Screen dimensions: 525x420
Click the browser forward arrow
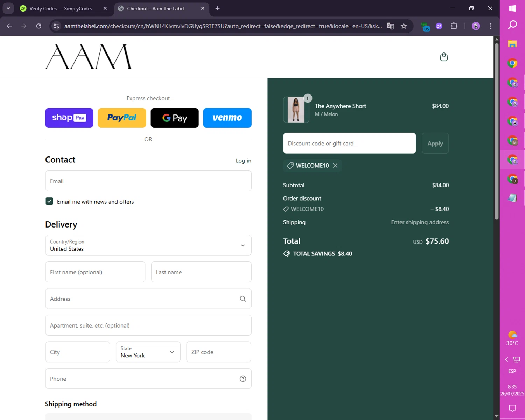24,26
